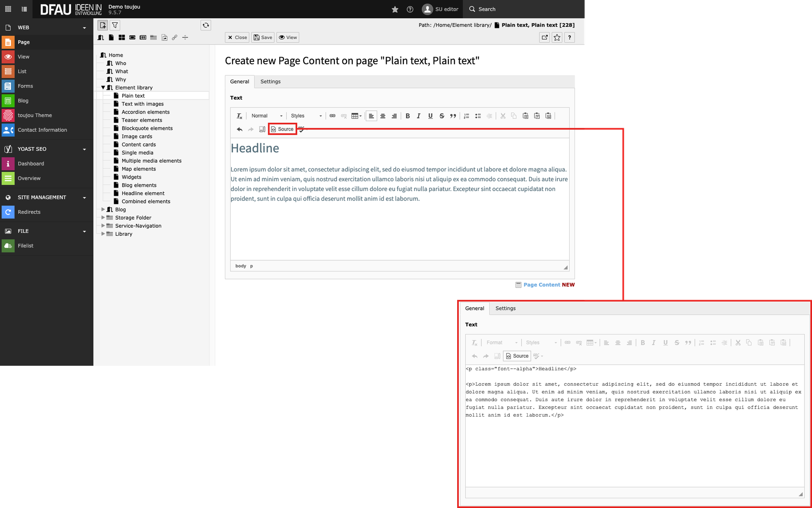Insert a link using the link icon

332,116
